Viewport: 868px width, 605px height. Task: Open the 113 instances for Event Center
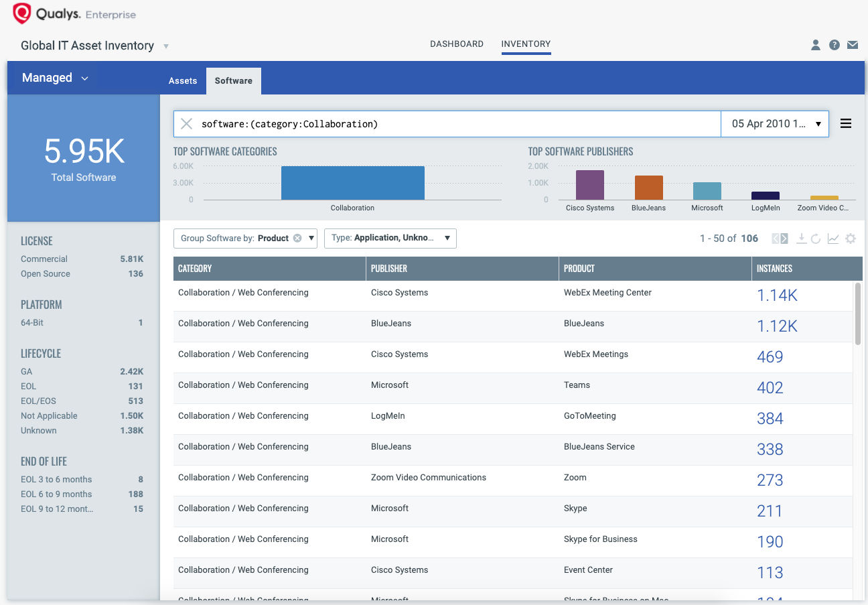tap(770, 573)
